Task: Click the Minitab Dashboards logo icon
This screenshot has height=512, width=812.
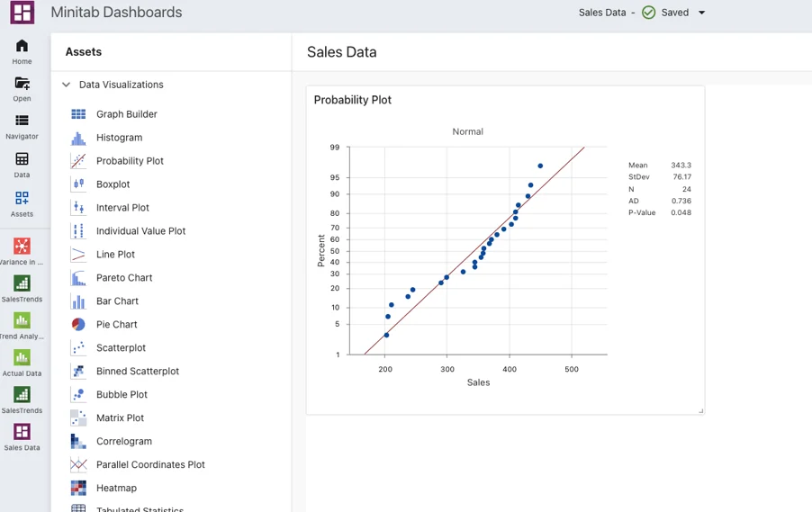Action: click(x=22, y=13)
